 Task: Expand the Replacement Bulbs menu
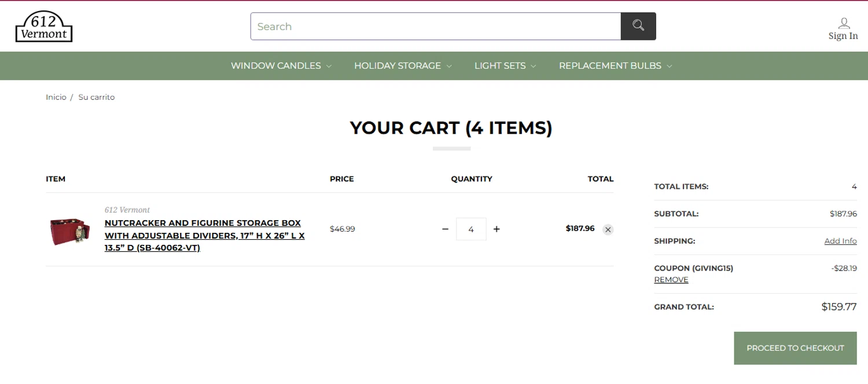click(615, 65)
